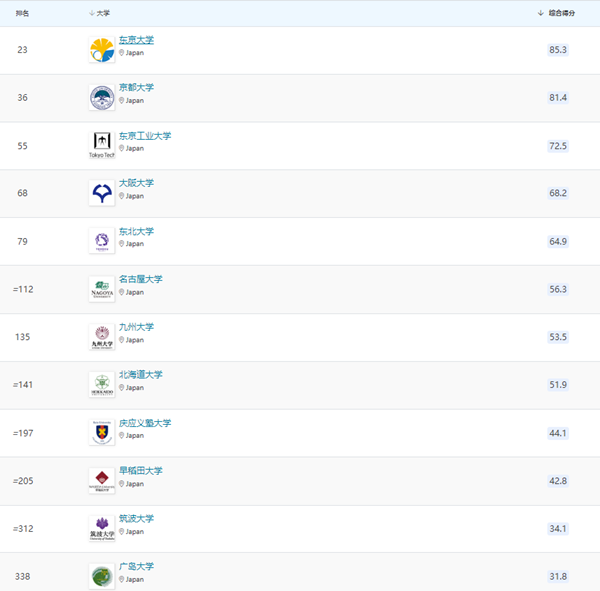Click the Osaka University logo

(x=102, y=193)
